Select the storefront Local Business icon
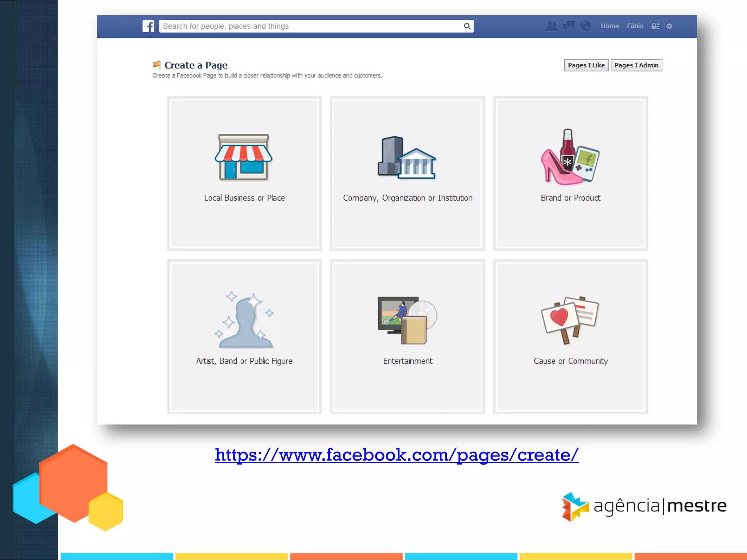 244,157
